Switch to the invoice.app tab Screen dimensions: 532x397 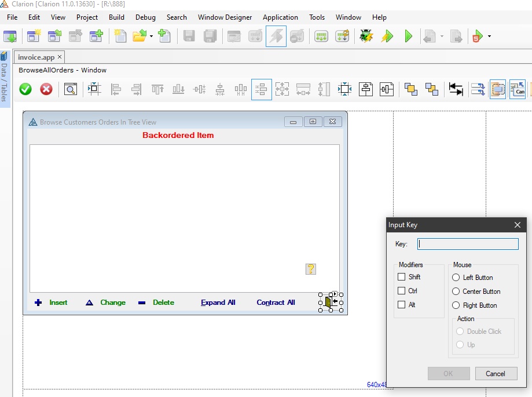tap(36, 57)
